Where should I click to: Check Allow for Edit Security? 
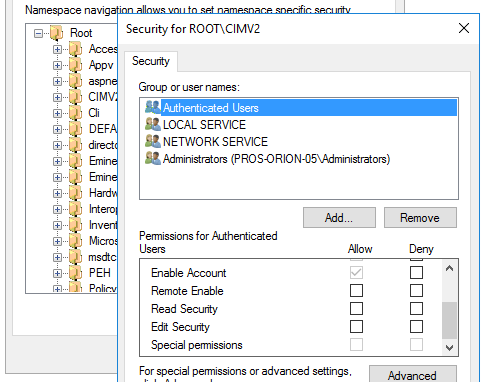click(x=356, y=327)
